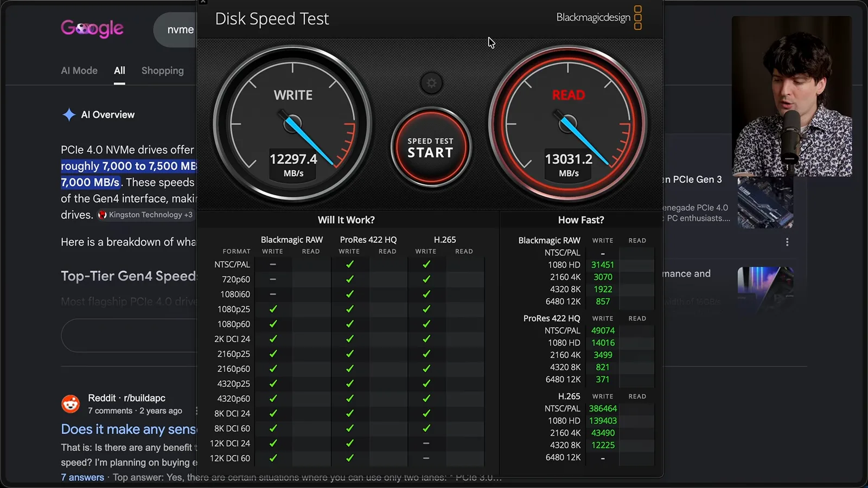This screenshot has width=868, height=488.
Task: Click the Blackmagicdesign logo
Action: pos(599,18)
